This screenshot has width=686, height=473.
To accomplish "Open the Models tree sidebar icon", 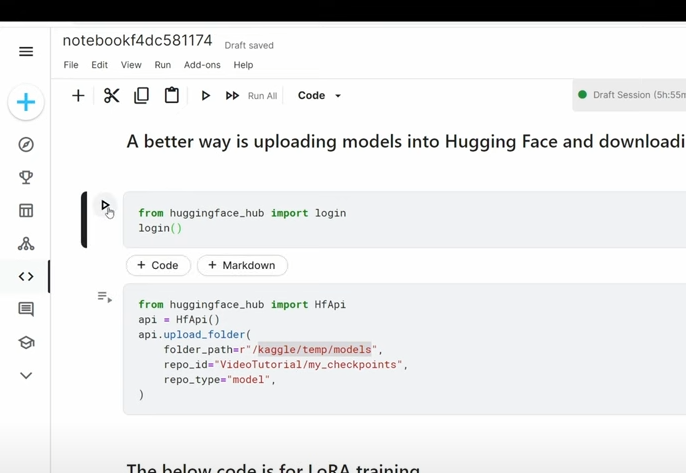I will point(26,243).
